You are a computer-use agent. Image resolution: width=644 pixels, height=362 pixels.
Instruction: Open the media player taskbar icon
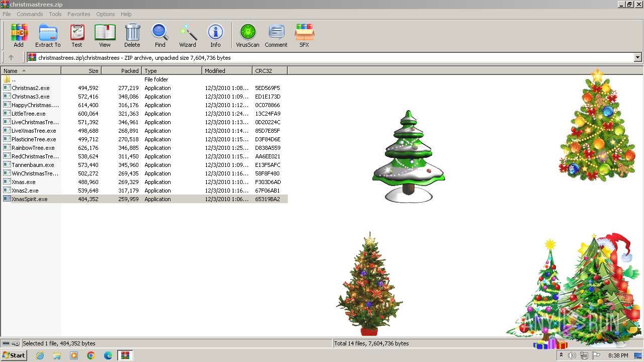(74, 355)
